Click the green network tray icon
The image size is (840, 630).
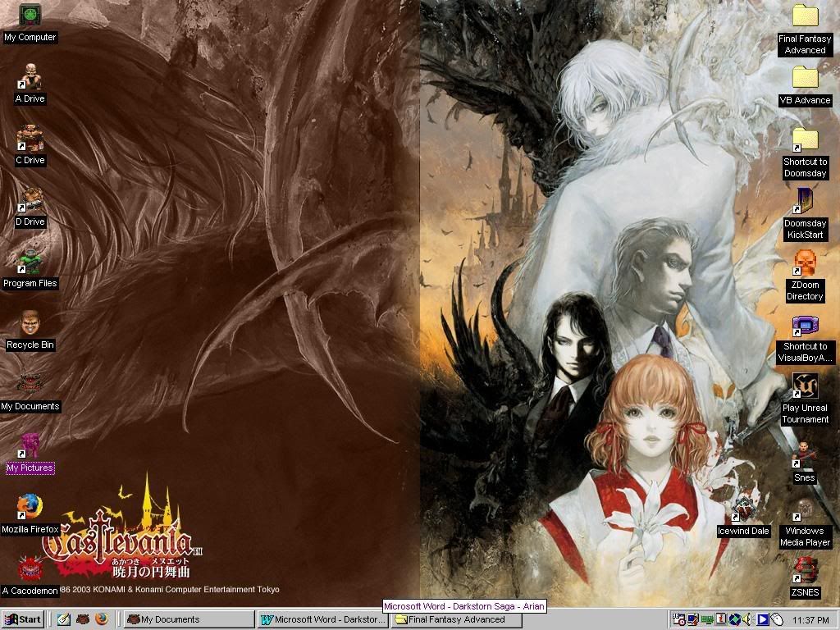(x=706, y=620)
